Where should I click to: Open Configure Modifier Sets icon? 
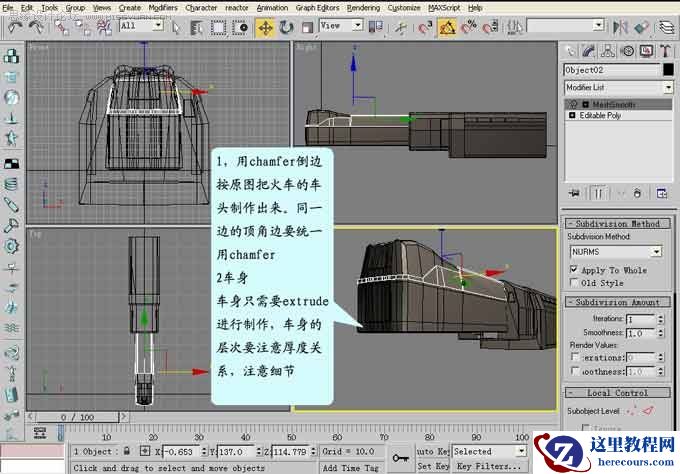[661, 193]
